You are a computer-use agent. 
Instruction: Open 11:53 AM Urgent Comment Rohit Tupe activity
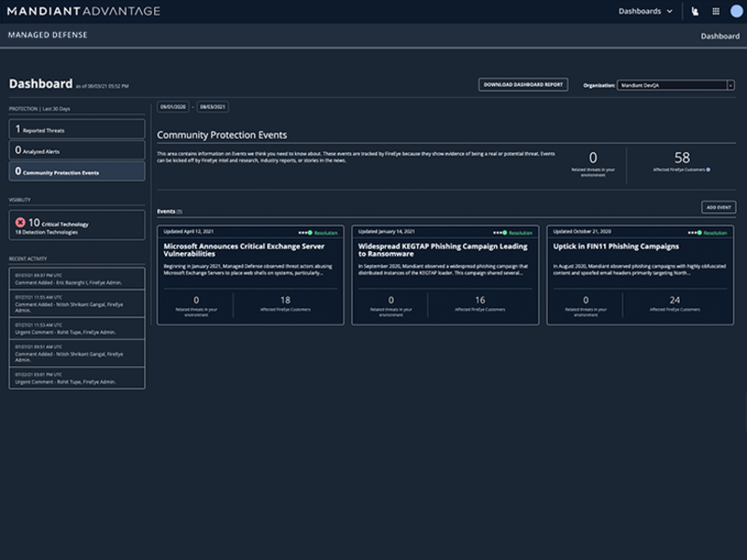tap(77, 329)
